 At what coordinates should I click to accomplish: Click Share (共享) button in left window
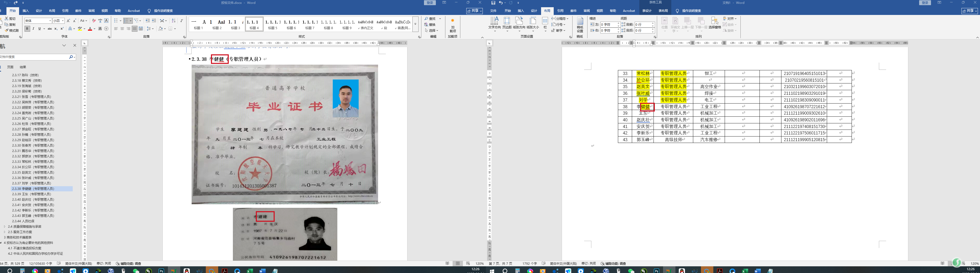pos(475,11)
